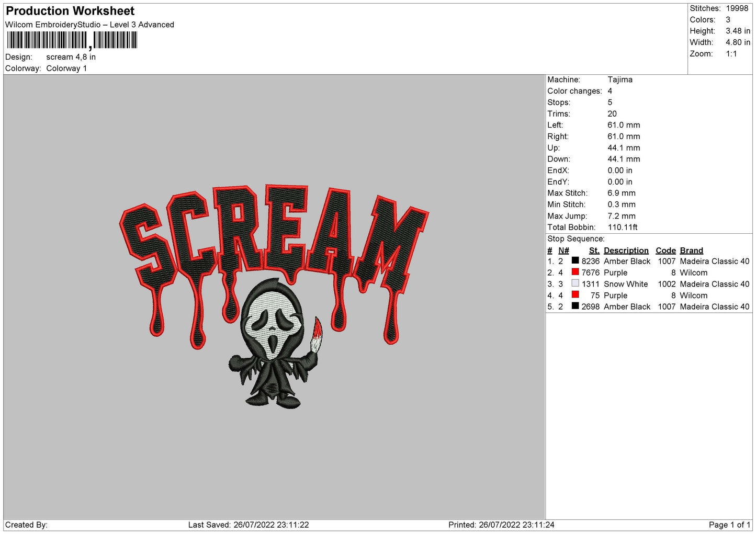This screenshot has height=534, width=756.
Task: Click the 'Page 1 of 1' indicator
Action: point(729,525)
